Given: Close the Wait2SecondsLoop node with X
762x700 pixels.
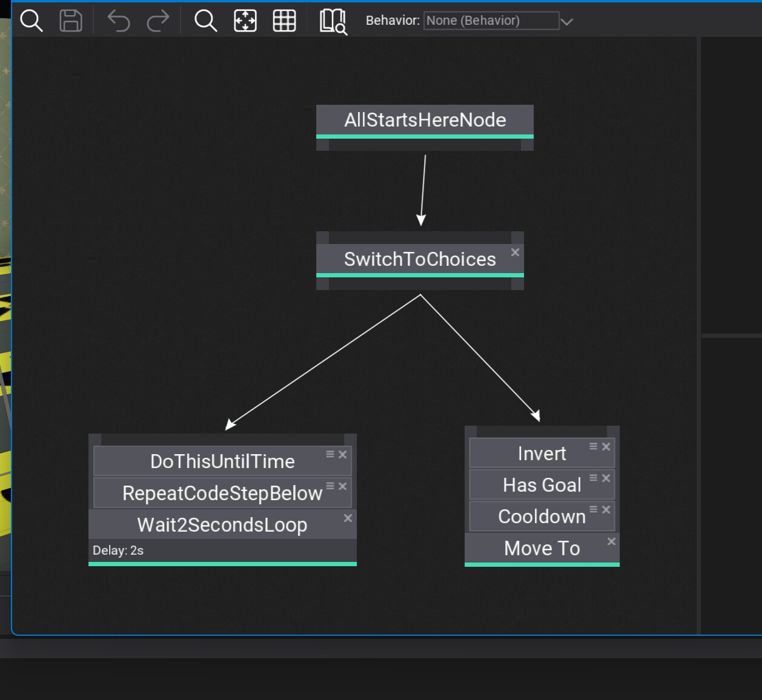Looking at the screenshot, I should click(348, 518).
